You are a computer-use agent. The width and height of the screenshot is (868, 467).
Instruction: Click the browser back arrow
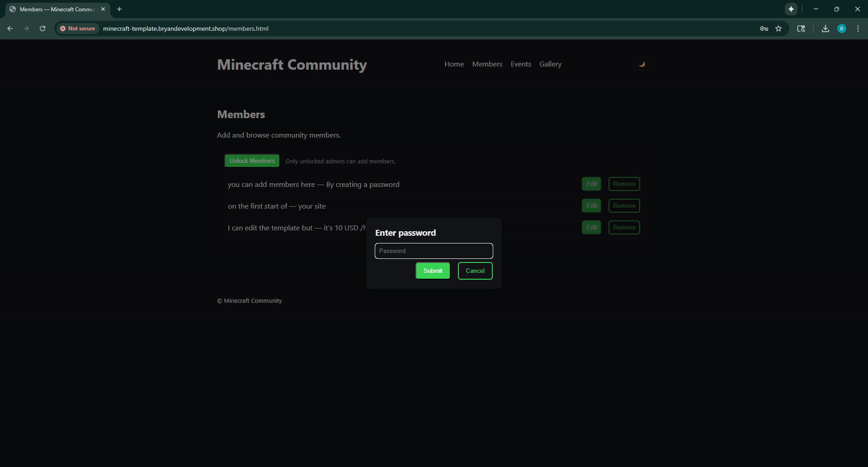tap(10, 29)
